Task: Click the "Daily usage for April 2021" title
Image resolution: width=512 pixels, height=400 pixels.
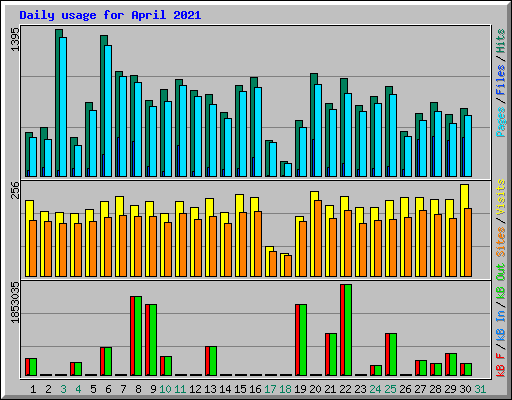Action: pyautogui.click(x=110, y=15)
